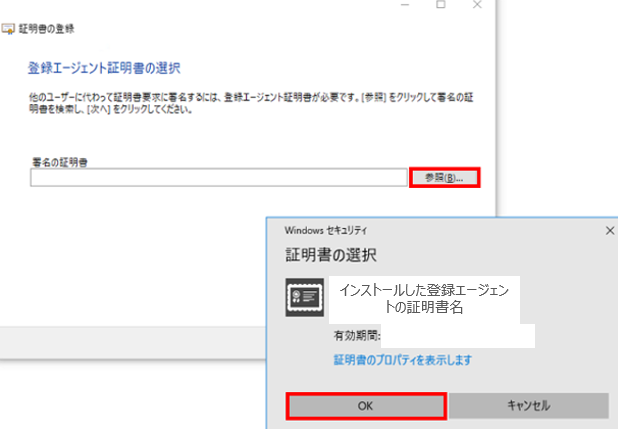The image size is (618, 429).
Task: Open 証明書のプロパティを表示します link
Action: pos(402,360)
